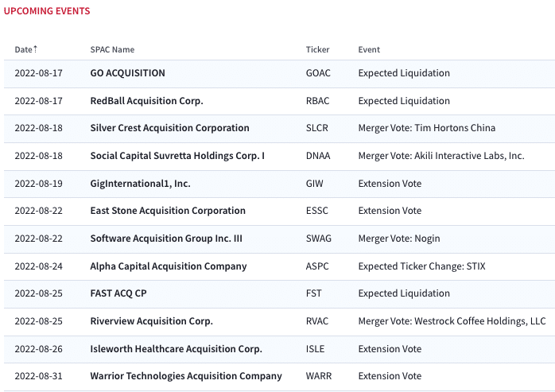Image resolution: width=555 pixels, height=392 pixels.
Task: Select ticker WARR
Action: 319,376
